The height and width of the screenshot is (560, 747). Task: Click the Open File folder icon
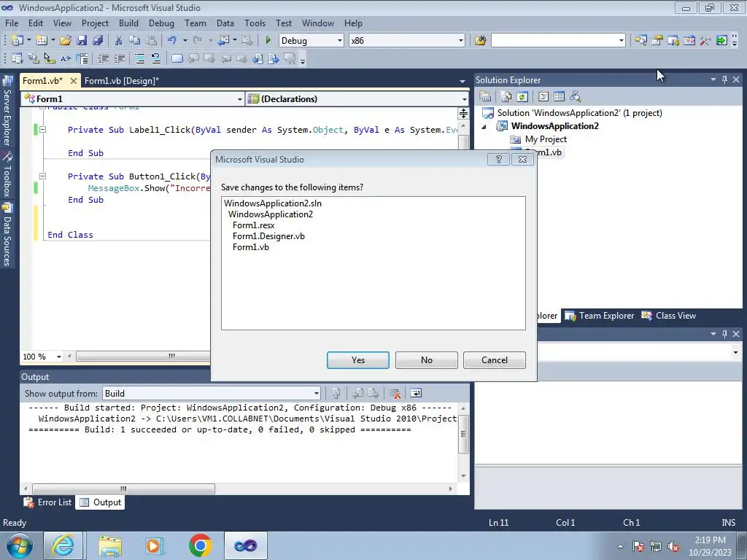point(66,41)
